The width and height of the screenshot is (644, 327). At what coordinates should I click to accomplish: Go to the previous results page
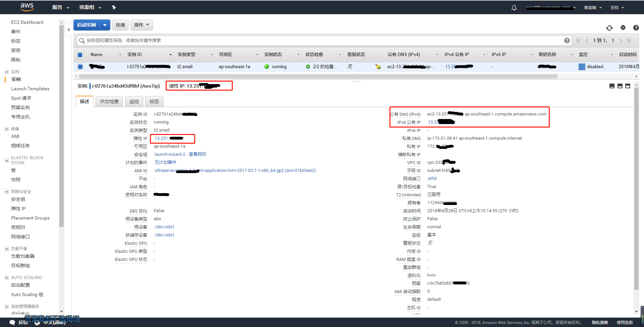[x=587, y=40]
